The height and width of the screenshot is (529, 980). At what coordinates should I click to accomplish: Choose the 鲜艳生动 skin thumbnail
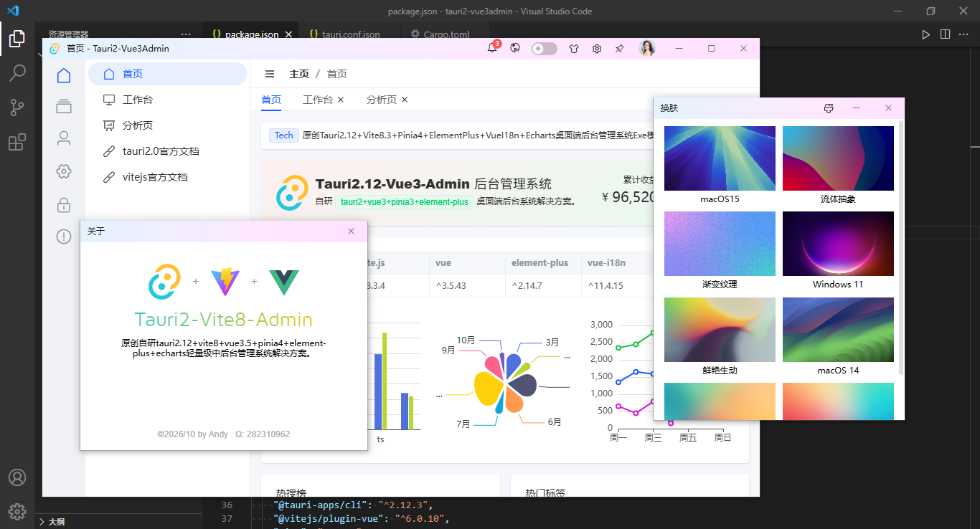720,330
